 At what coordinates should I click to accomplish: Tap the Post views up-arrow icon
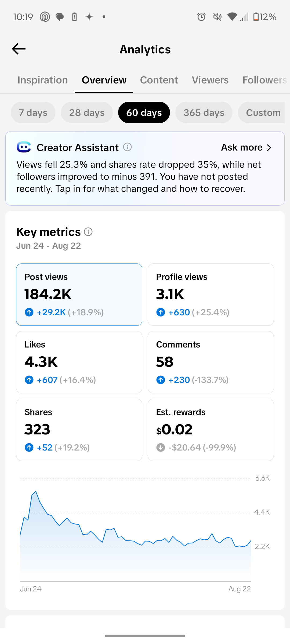29,312
